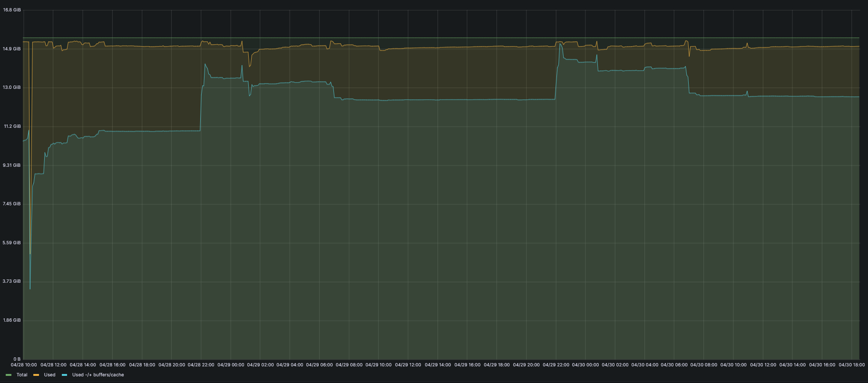The height and width of the screenshot is (383, 868).
Task: Click the 04/29 12:00 time axis label
Action: click(x=408, y=365)
